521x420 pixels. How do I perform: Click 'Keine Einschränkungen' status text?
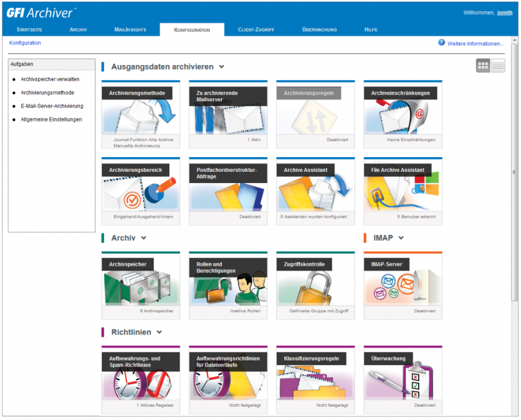tap(411, 140)
